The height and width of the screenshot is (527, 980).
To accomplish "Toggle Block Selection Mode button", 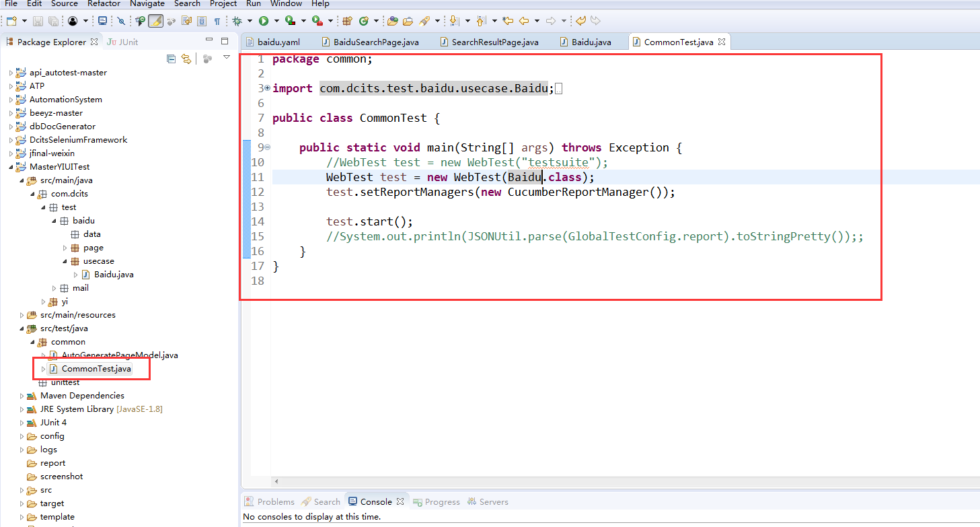I will (202, 22).
